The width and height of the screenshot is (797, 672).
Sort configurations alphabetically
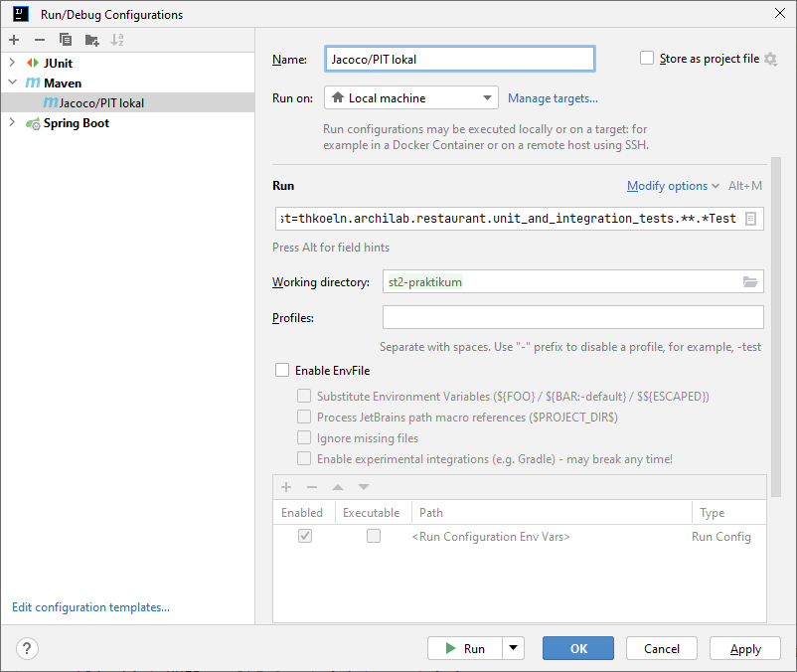point(117,40)
